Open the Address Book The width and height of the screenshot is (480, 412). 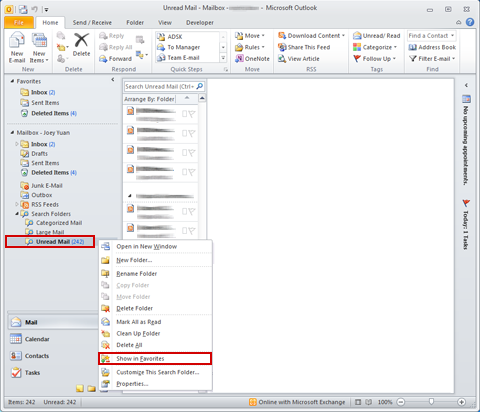point(432,47)
